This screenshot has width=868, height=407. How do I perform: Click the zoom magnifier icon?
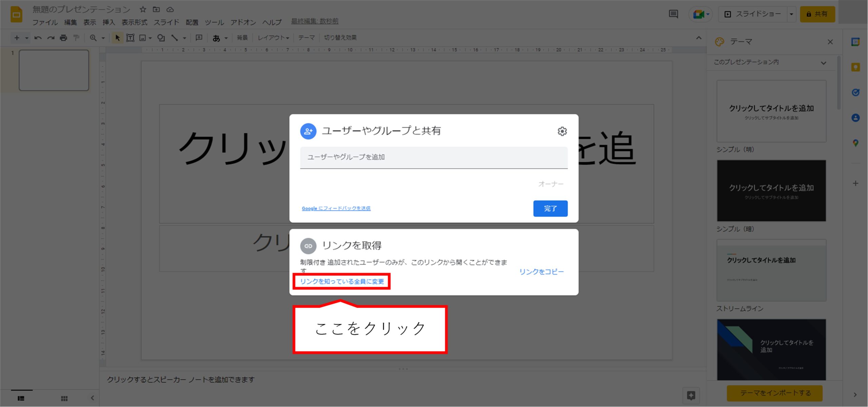93,38
